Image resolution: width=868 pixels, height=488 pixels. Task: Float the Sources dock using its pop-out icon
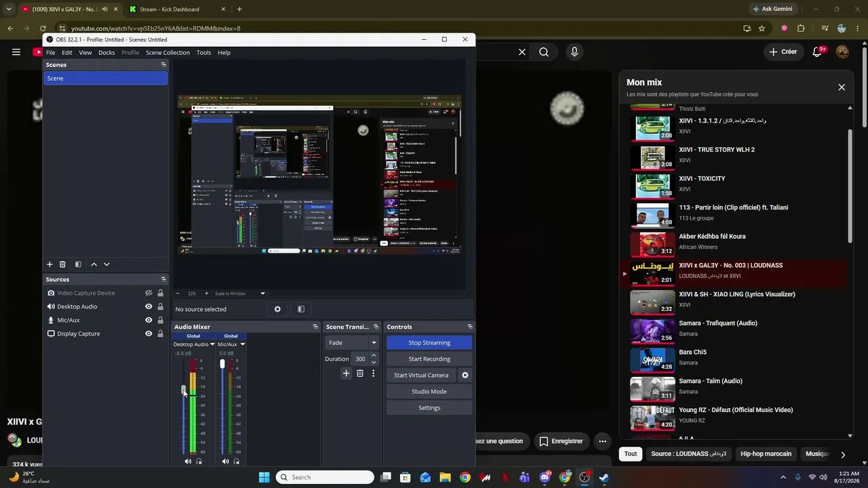click(163, 279)
